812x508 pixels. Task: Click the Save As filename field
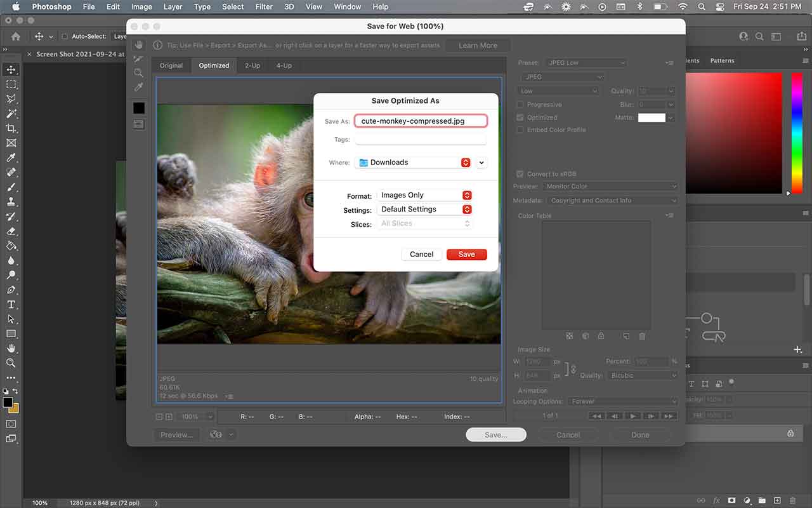(421, 121)
